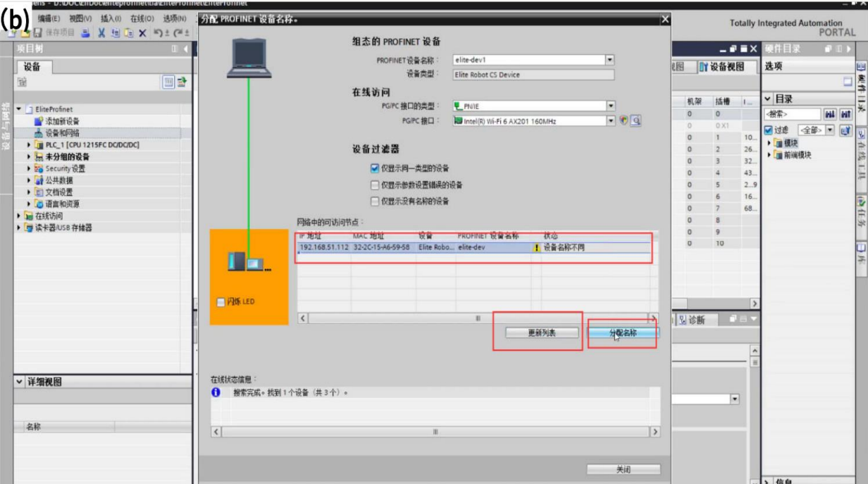
Task: Open the 在线(O) menu
Action: click(x=142, y=18)
